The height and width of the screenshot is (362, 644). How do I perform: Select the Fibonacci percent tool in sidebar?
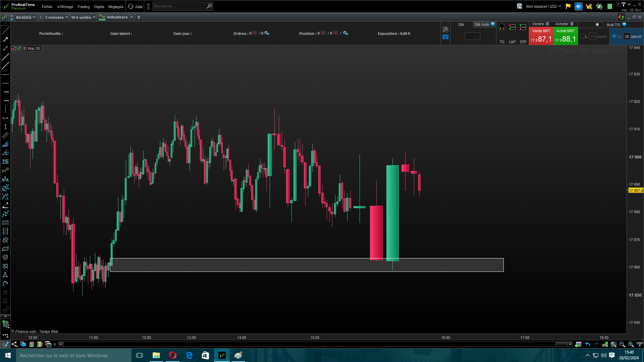click(5, 162)
